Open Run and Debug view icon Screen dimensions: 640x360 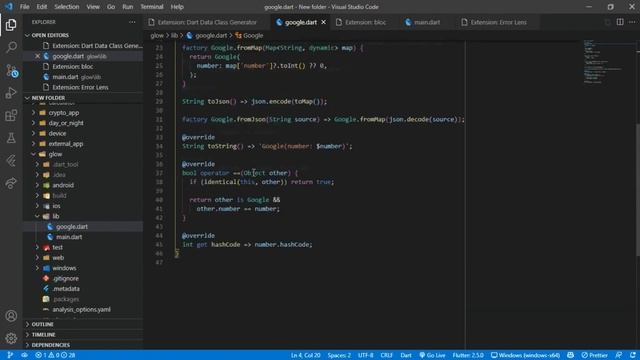[x=11, y=93]
